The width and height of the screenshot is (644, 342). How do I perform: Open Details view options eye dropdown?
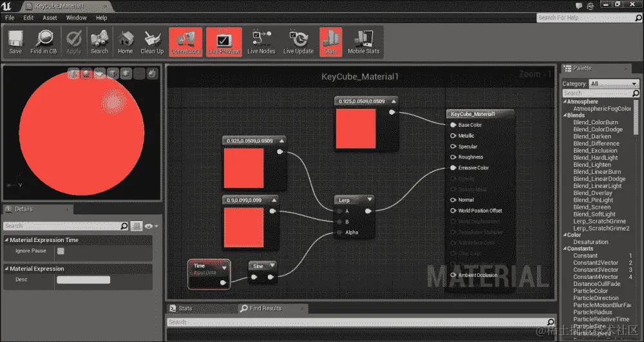pos(151,226)
